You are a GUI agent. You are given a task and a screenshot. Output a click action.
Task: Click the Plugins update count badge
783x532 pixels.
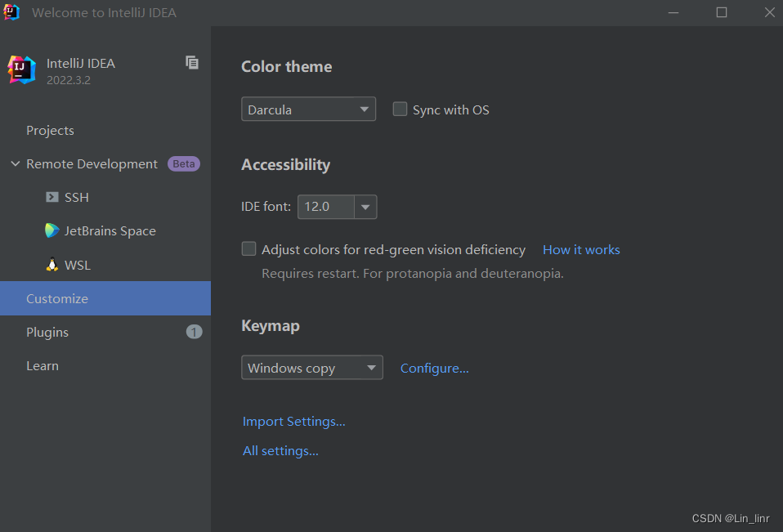pos(194,332)
